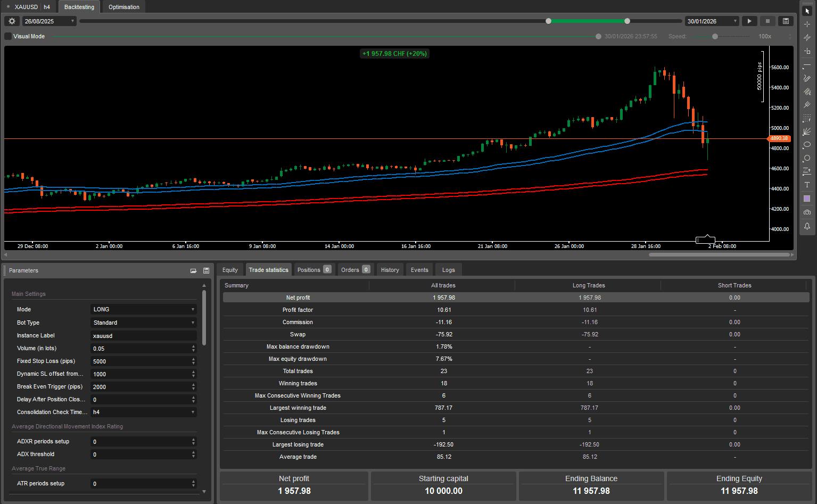The width and height of the screenshot is (817, 504).
Task: Click the end handle of date range slider
Action: 628,21
